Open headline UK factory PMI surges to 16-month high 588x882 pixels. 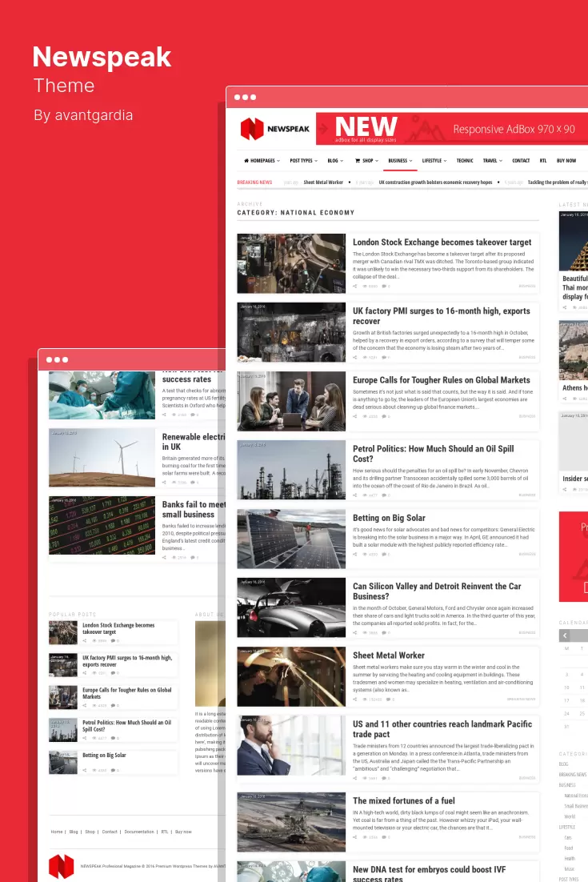pos(442,316)
